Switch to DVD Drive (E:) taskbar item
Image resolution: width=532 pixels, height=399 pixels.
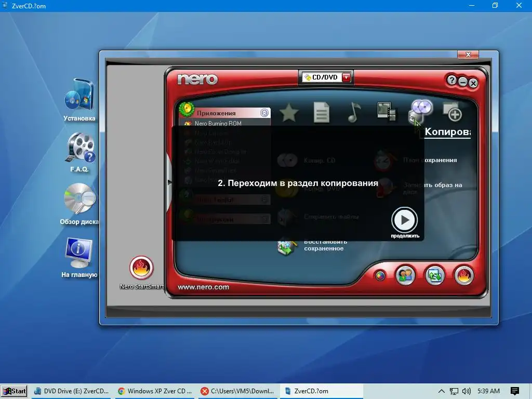71,391
